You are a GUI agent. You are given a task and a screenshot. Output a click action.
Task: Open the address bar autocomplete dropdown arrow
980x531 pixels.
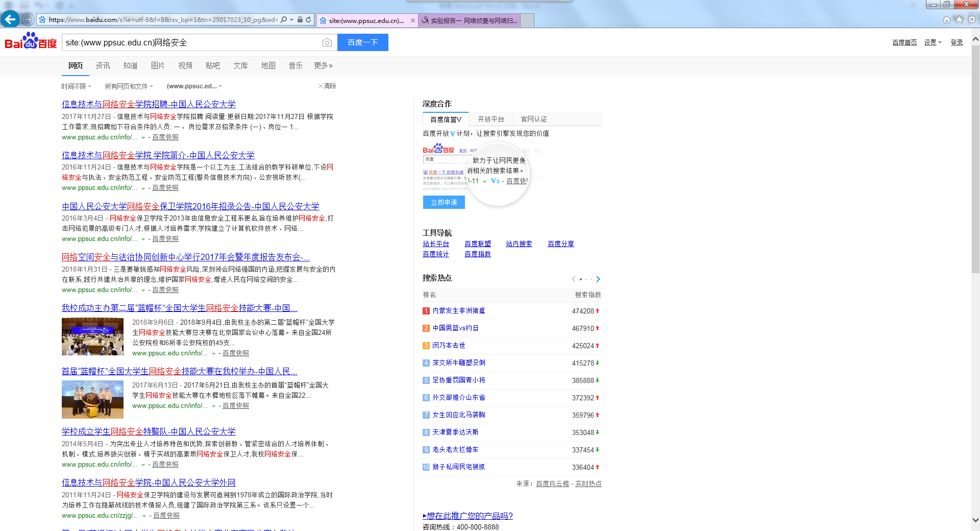291,20
